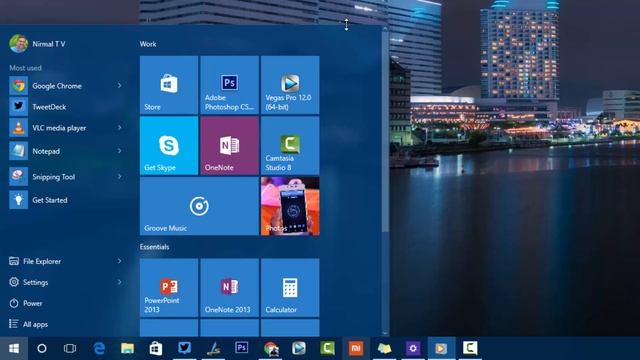Screen dimensions: 640x360
Task: Open Notepad from Most used list
Action: (66, 151)
